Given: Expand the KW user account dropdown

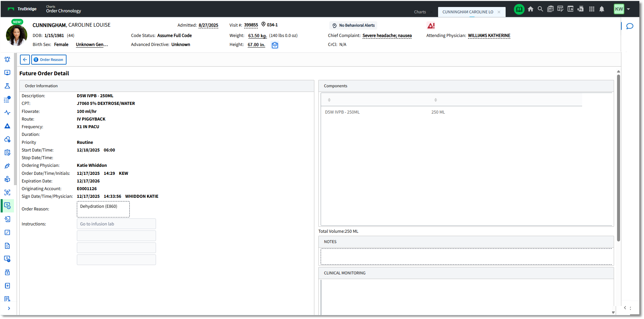Looking at the screenshot, I should (628, 9).
